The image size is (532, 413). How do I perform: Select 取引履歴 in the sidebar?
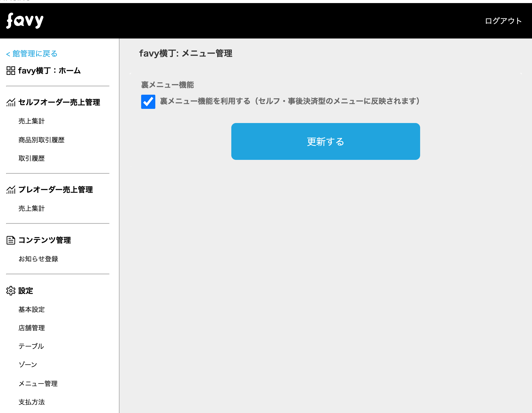[32, 158]
